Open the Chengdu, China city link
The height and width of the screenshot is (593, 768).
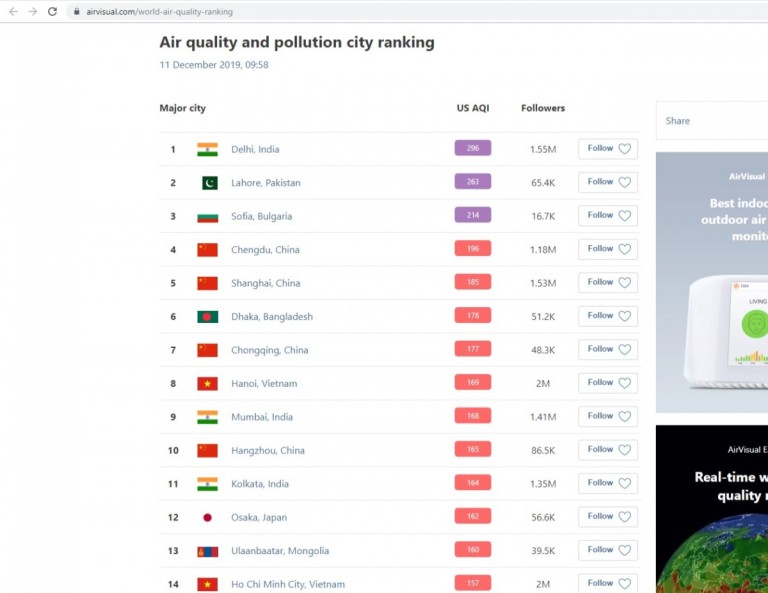pos(265,250)
